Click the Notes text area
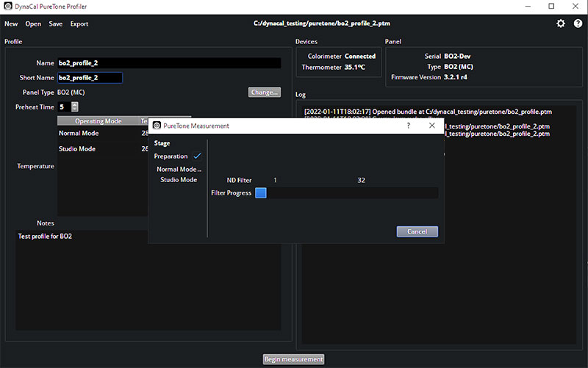 (147, 286)
